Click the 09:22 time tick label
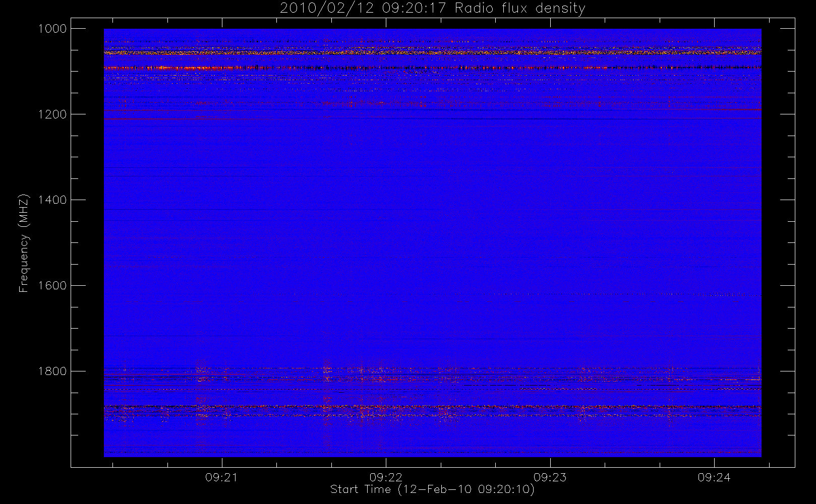 click(386, 477)
